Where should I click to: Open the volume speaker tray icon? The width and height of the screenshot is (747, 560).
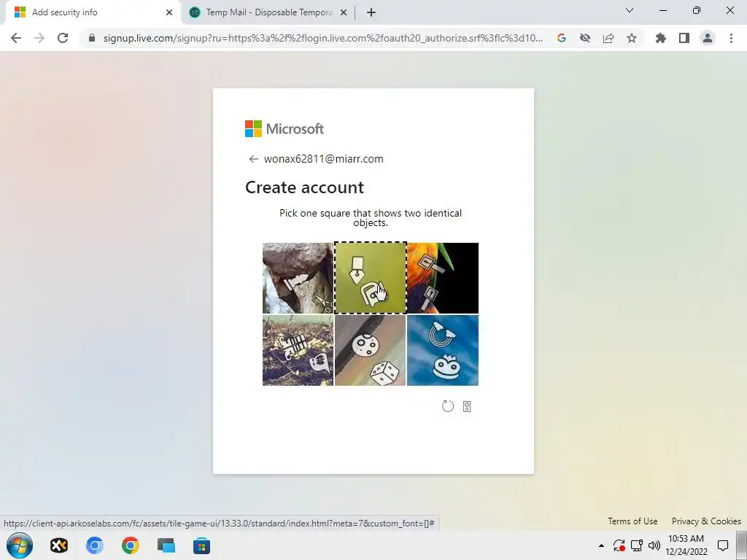654,545
